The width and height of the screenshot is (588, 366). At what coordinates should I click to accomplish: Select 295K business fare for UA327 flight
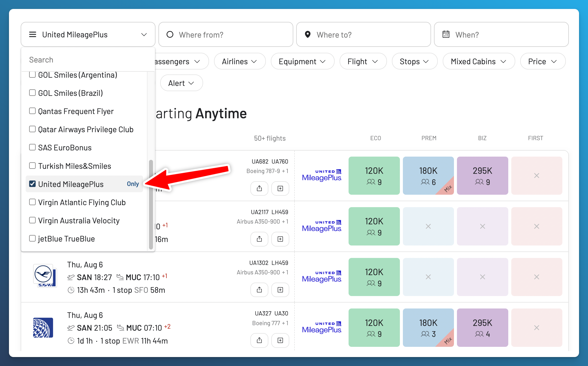482,328
